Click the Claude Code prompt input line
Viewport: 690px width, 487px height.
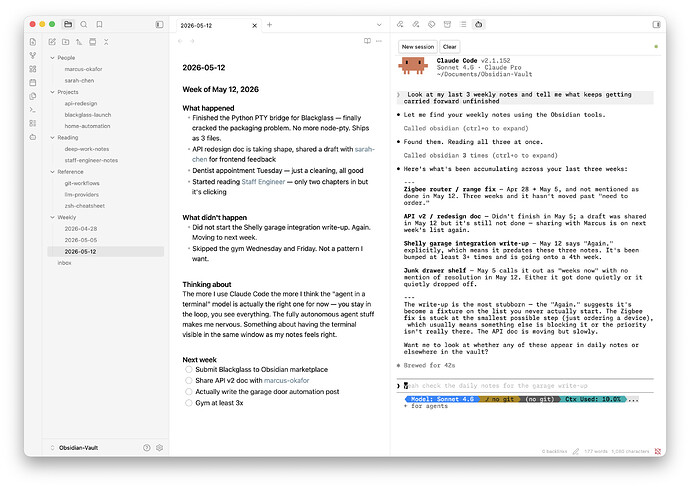coord(525,386)
